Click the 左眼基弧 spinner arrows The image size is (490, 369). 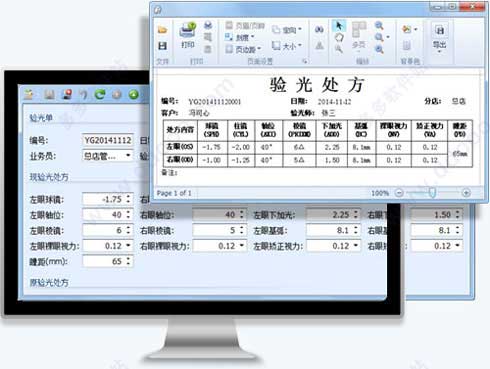coord(356,230)
